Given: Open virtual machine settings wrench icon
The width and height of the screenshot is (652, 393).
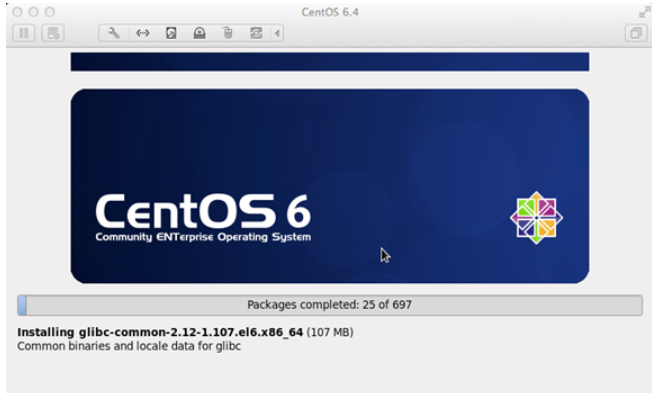Looking at the screenshot, I should point(114,33).
